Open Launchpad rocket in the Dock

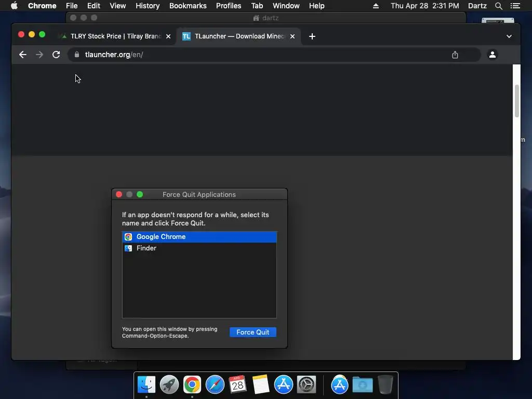(x=169, y=384)
